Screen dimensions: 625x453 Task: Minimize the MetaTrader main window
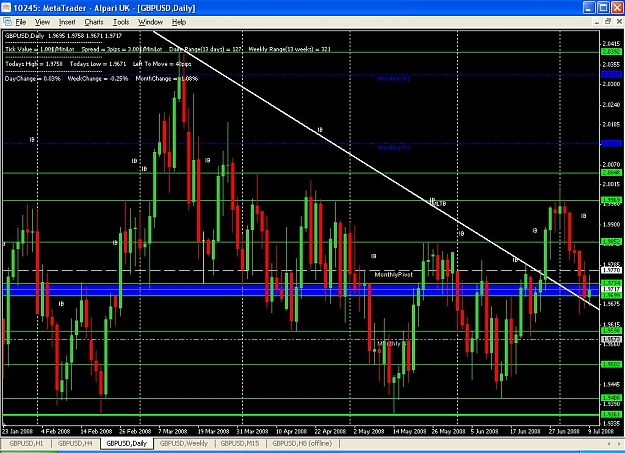(x=589, y=8)
